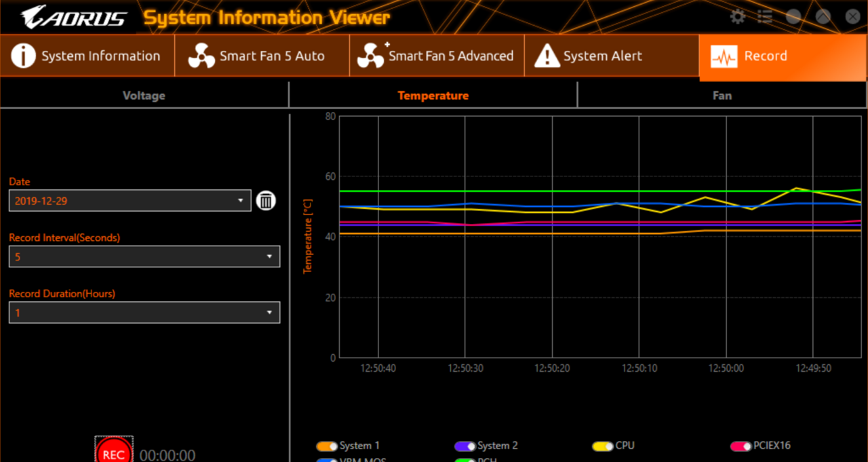Click the AORUS logo

(73, 16)
